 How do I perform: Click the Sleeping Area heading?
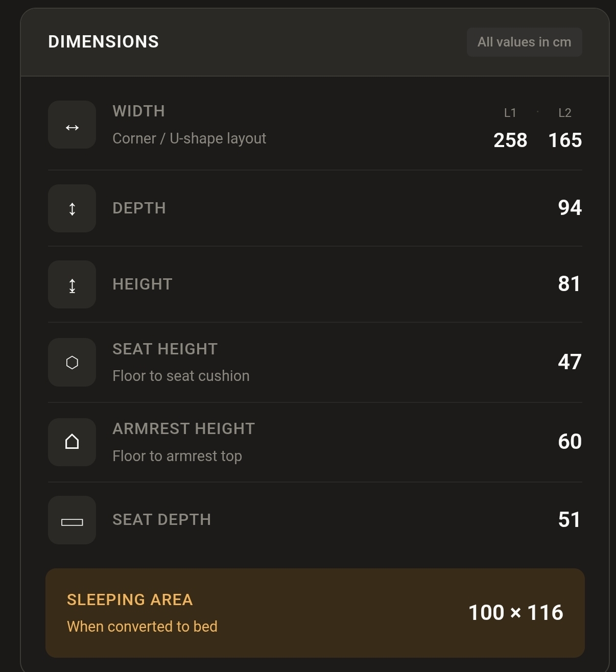click(x=130, y=599)
